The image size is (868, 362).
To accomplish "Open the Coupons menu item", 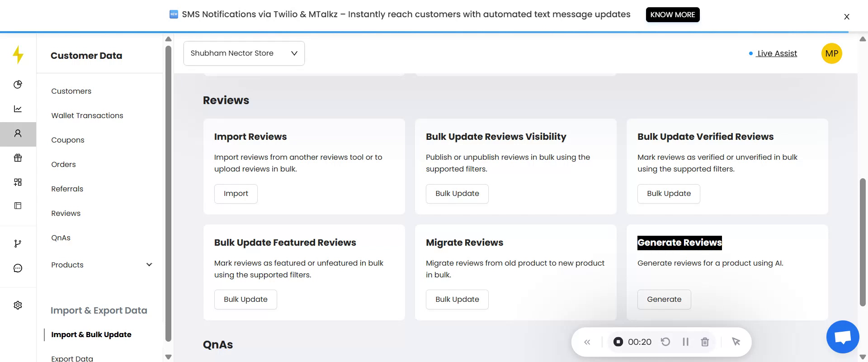I will [x=68, y=140].
